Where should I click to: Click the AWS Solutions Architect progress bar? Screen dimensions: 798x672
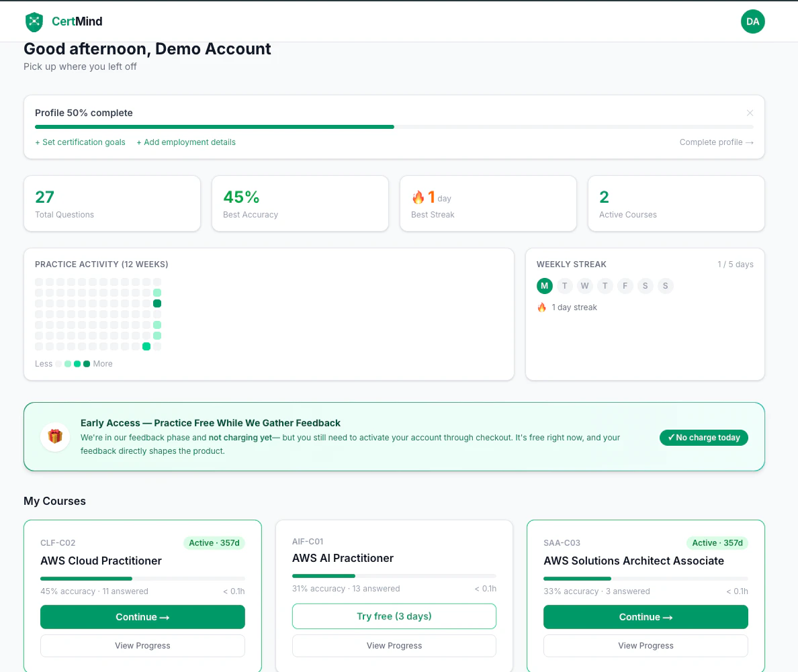coord(646,579)
